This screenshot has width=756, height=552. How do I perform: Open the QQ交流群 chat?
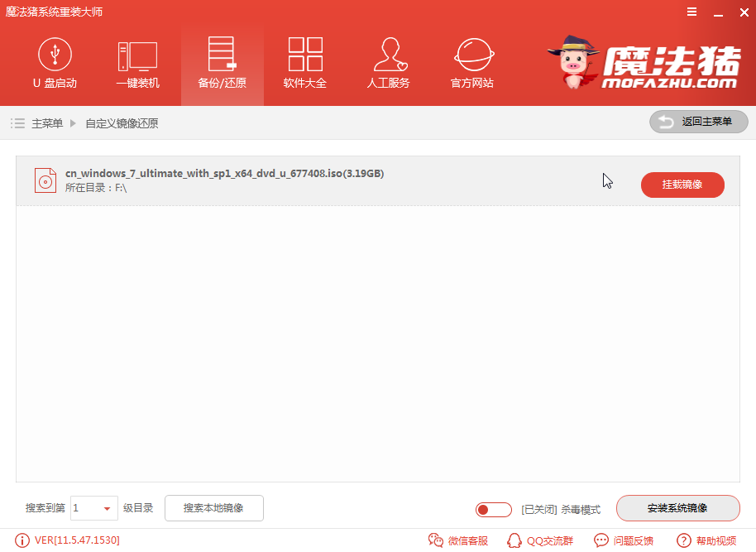[539, 540]
